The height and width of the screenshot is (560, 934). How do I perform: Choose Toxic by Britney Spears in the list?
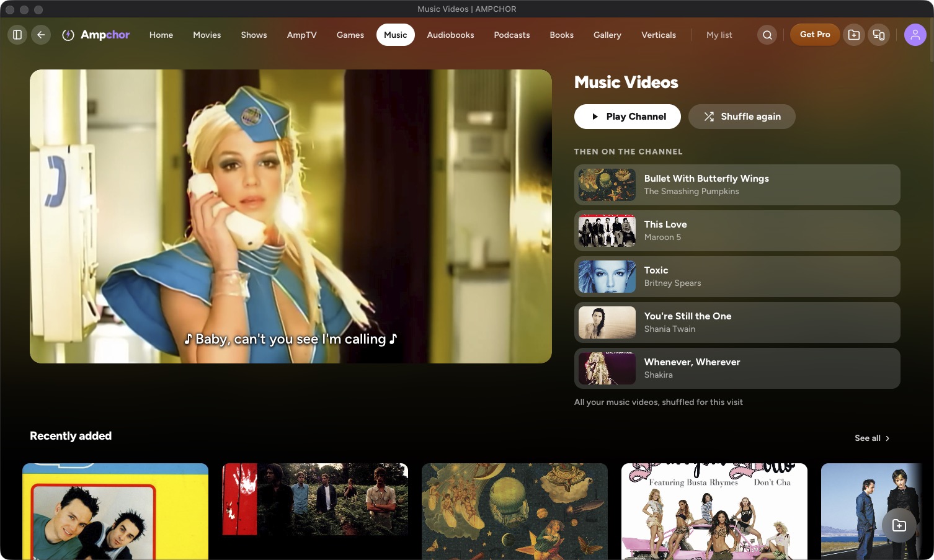(737, 277)
